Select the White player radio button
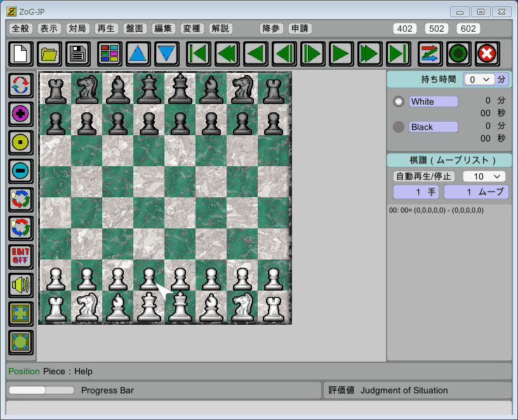 [x=399, y=102]
